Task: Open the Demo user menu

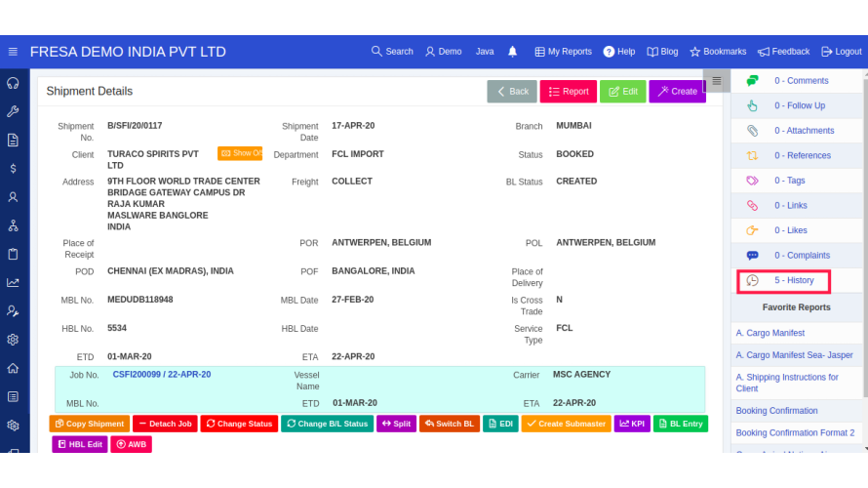Action: point(444,52)
